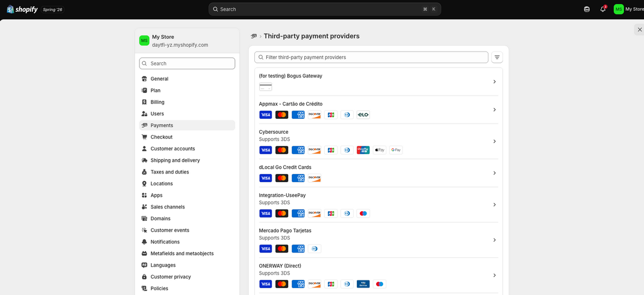Click the globe icon beside Domains
This screenshot has height=295, width=644.
[144, 219]
